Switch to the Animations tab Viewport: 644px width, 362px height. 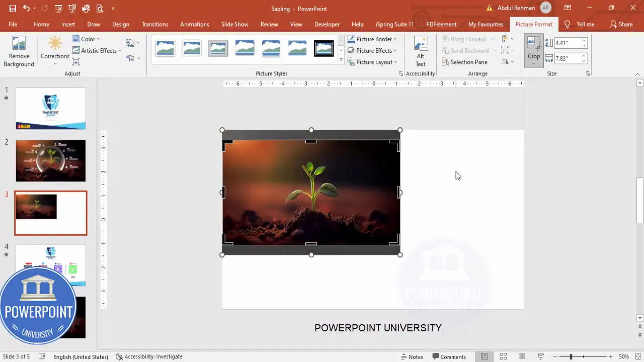(x=194, y=24)
